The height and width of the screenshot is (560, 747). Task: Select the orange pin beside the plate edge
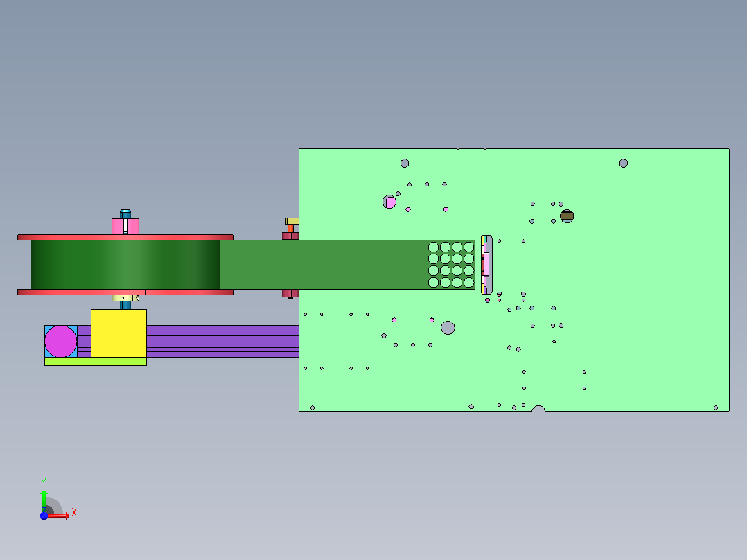290,228
